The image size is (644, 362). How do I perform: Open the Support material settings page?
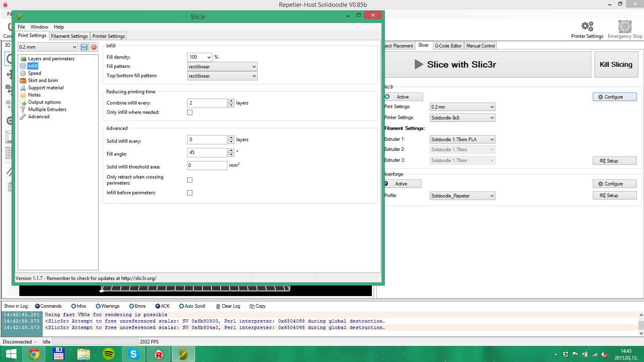tap(46, 87)
